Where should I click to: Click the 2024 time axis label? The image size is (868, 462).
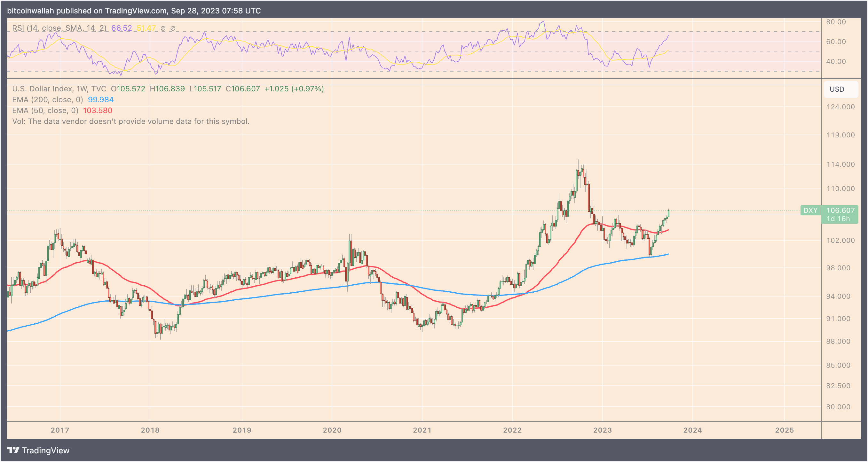tap(693, 430)
